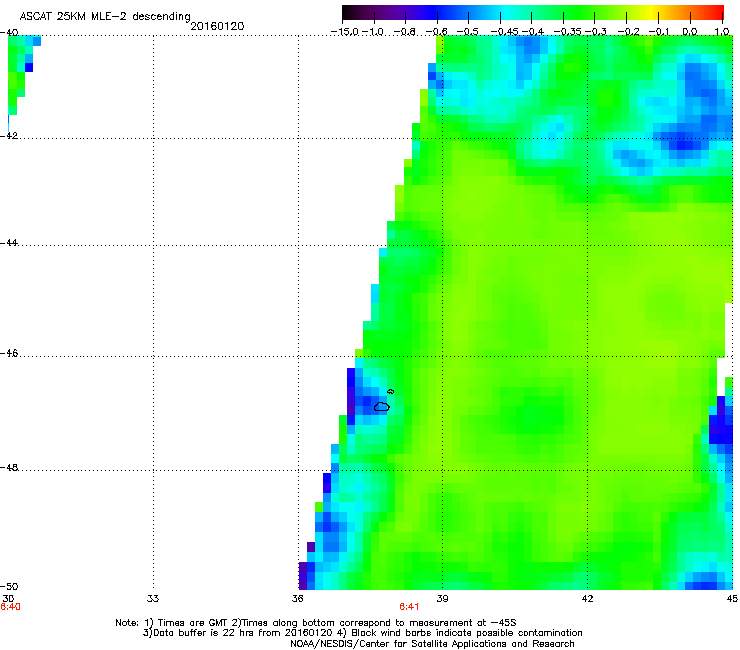Screen dimensions: 740x650
Task: Click the latitude axis label -40
Action: click(x=9, y=33)
